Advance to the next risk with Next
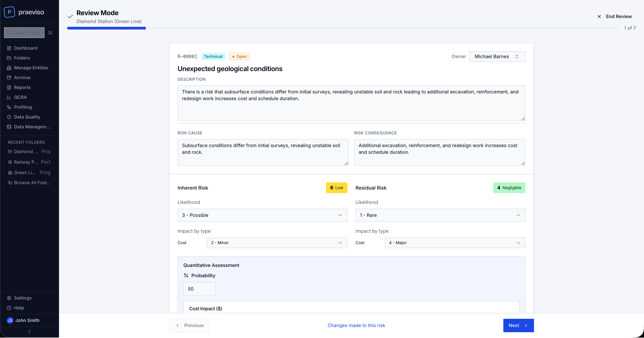Viewport: 644px width, 338px height. coord(518,325)
